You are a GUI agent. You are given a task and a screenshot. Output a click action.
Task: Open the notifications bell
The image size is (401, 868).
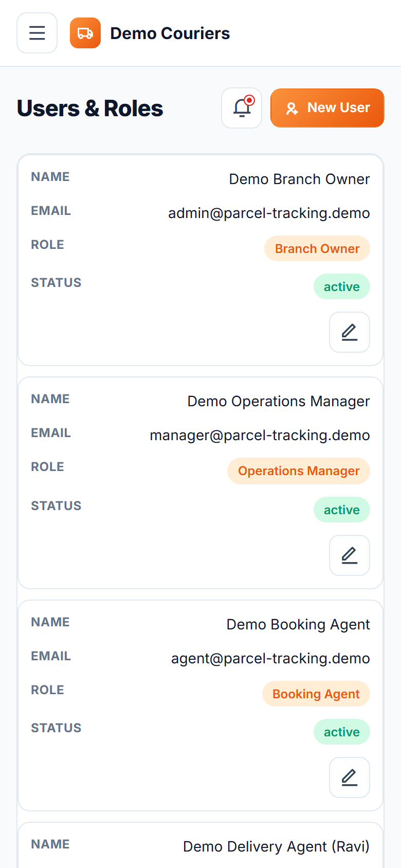click(x=242, y=108)
